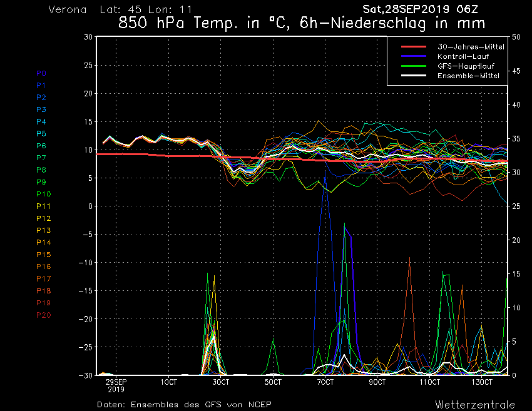532x411 pixels.
Task: Click the -15 temperature axis value
Action: point(86,291)
